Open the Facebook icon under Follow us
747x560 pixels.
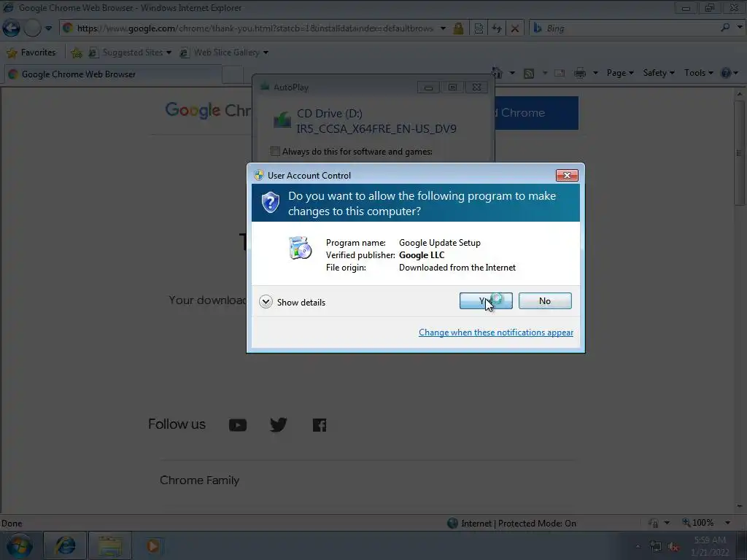(x=320, y=425)
